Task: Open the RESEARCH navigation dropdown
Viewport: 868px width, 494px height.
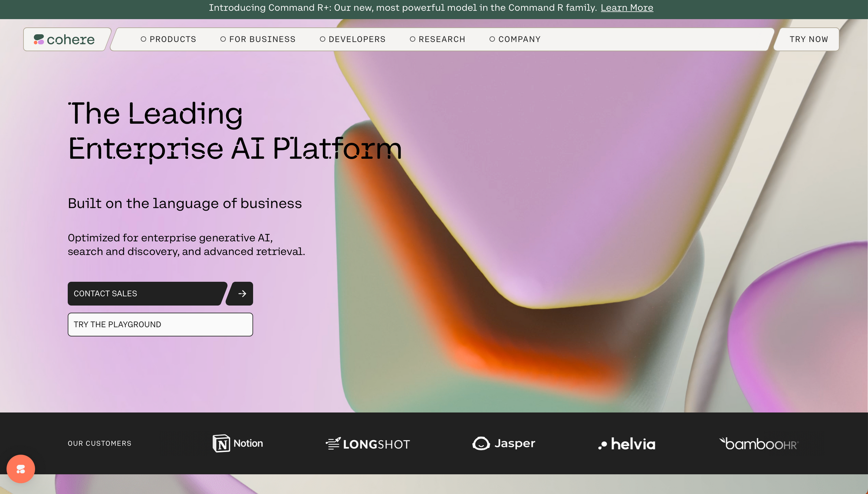Action: click(442, 39)
